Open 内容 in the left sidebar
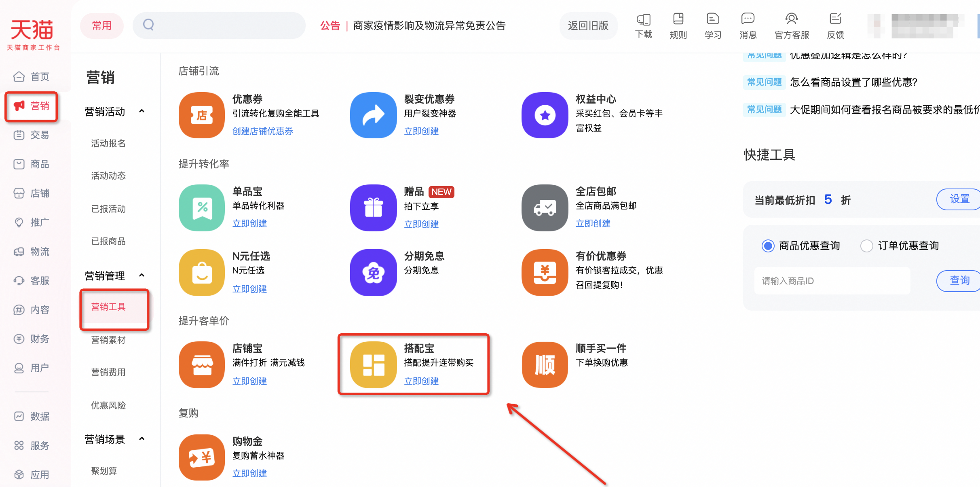Image resolution: width=980 pixels, height=487 pixels. (x=32, y=309)
